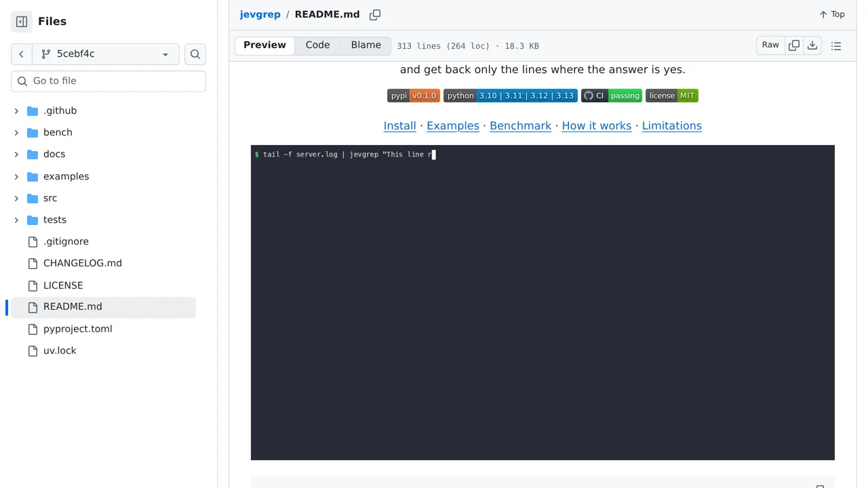Click the 313 lines file info text

[468, 46]
